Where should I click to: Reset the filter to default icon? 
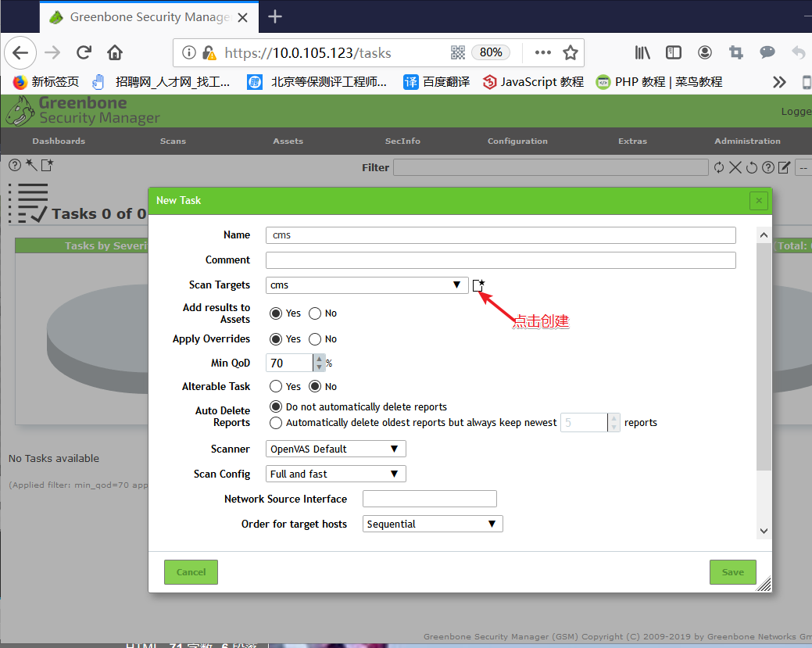tap(752, 167)
